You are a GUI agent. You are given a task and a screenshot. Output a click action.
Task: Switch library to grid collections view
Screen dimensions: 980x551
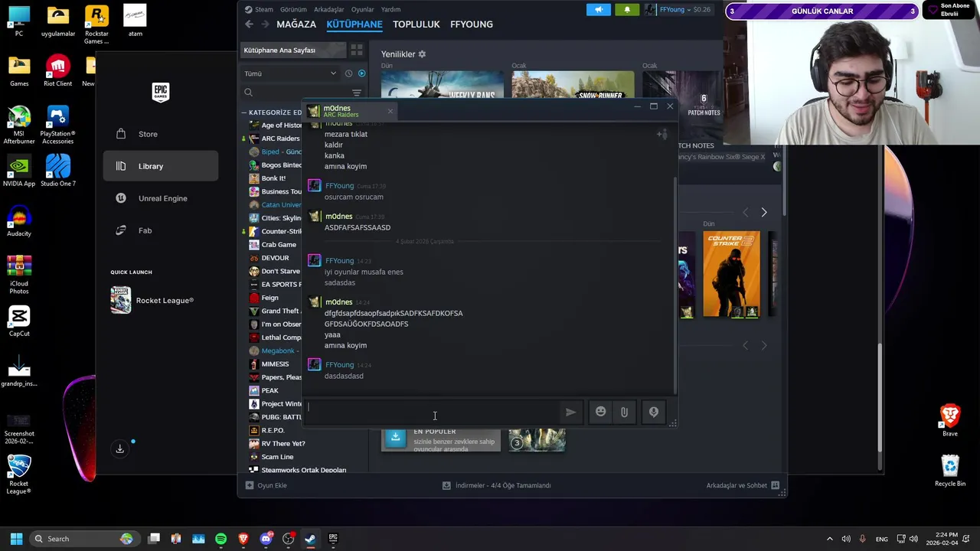pos(357,50)
